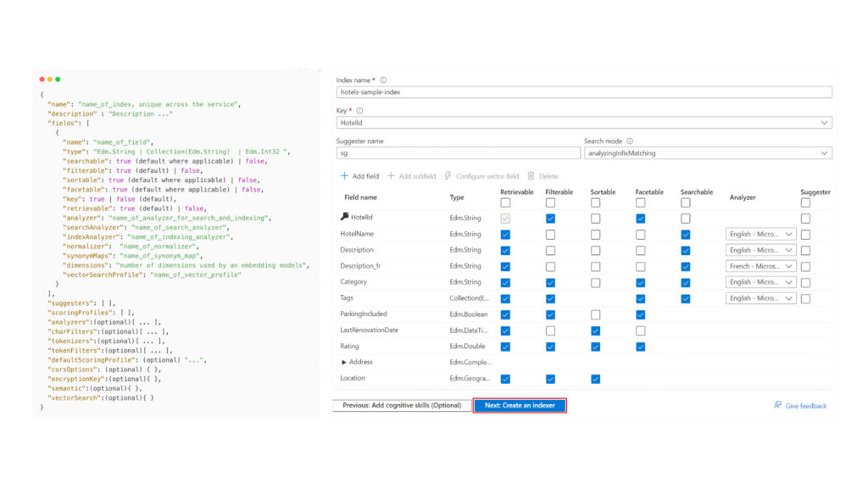This screenshot has height=488, width=868.
Task: Expand the Address complex field
Action: click(344, 363)
